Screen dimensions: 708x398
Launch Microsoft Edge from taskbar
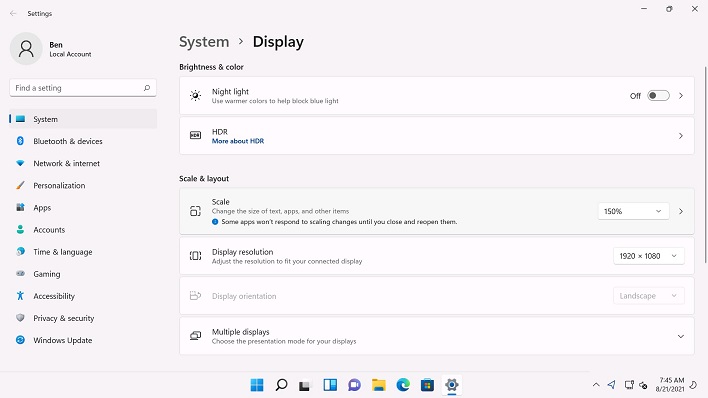403,385
